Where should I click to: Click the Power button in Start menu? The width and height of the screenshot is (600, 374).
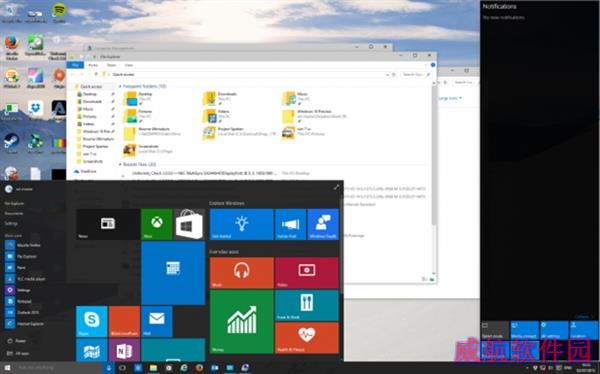click(16, 341)
